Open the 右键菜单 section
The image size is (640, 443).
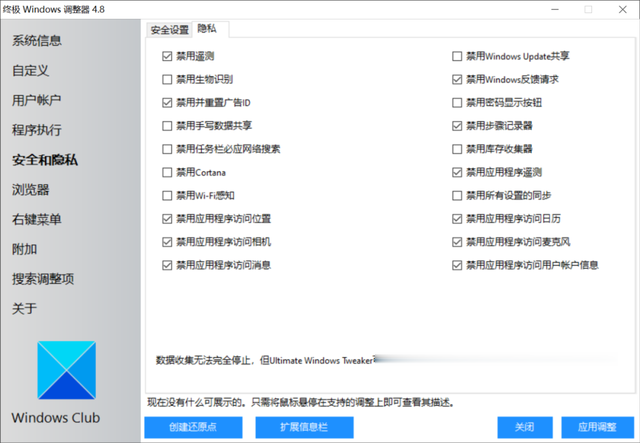coord(37,219)
